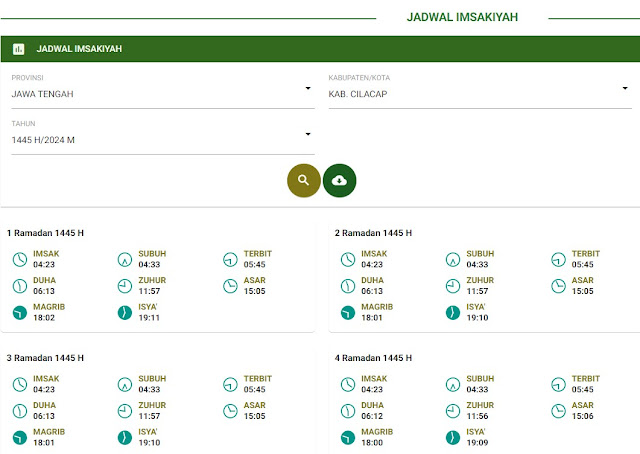Click Magrib clock icon for 1 Ramadan
640x454 pixels.
pyautogui.click(x=20, y=313)
